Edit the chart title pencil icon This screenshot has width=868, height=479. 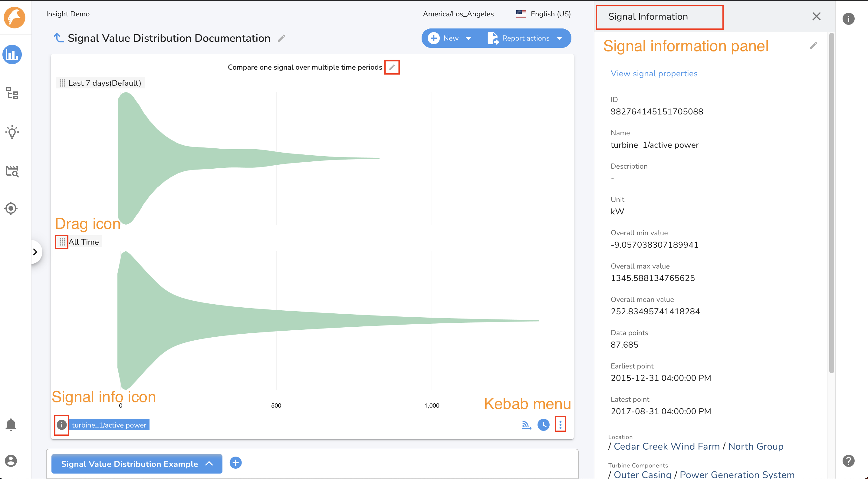(x=392, y=67)
